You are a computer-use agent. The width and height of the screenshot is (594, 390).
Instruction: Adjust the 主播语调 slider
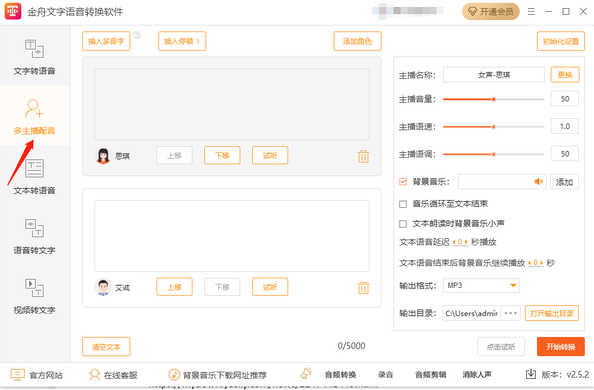tap(494, 154)
